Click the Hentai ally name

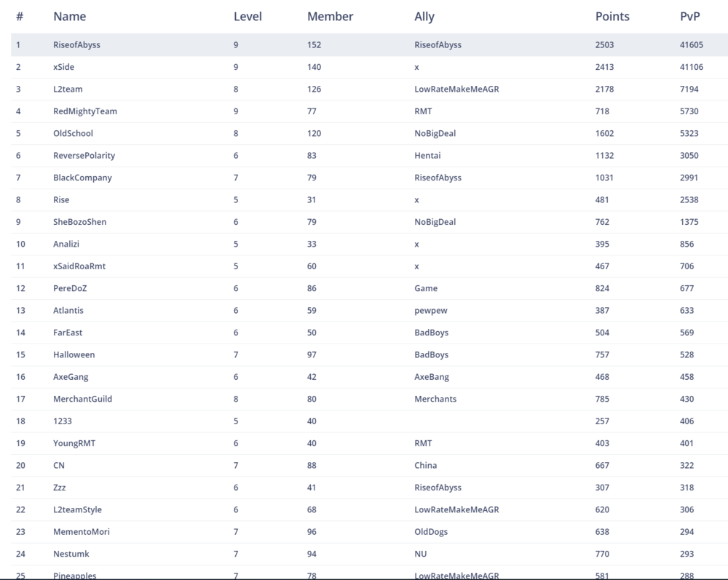tap(427, 156)
